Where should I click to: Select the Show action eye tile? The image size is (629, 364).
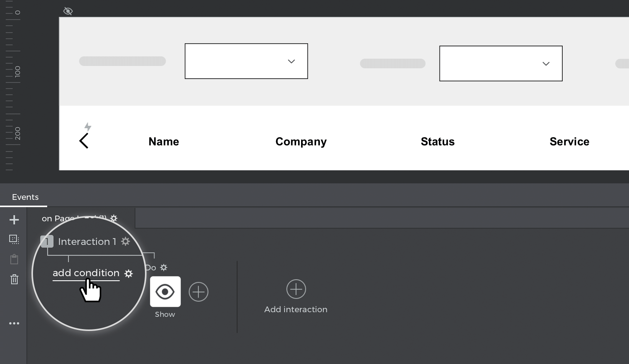[165, 292]
